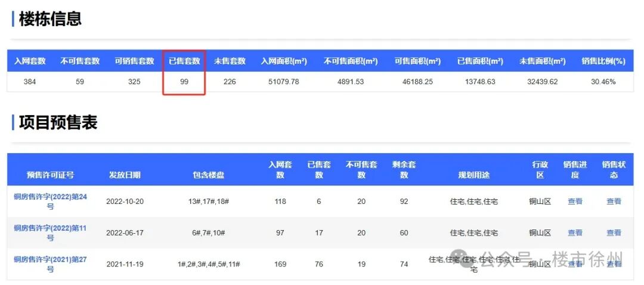Select the date 2022-10-20
This screenshot has height=285, width=644.
125,202
